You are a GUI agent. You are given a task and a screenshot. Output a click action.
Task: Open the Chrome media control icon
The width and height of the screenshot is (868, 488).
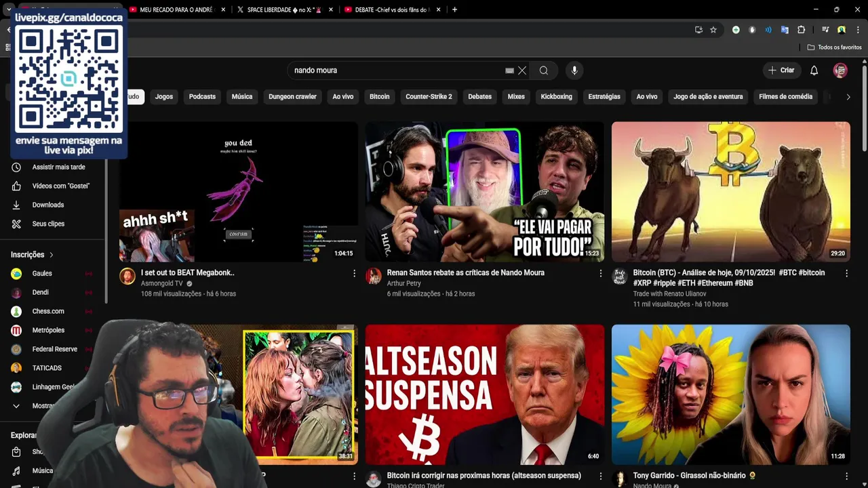[825, 30]
